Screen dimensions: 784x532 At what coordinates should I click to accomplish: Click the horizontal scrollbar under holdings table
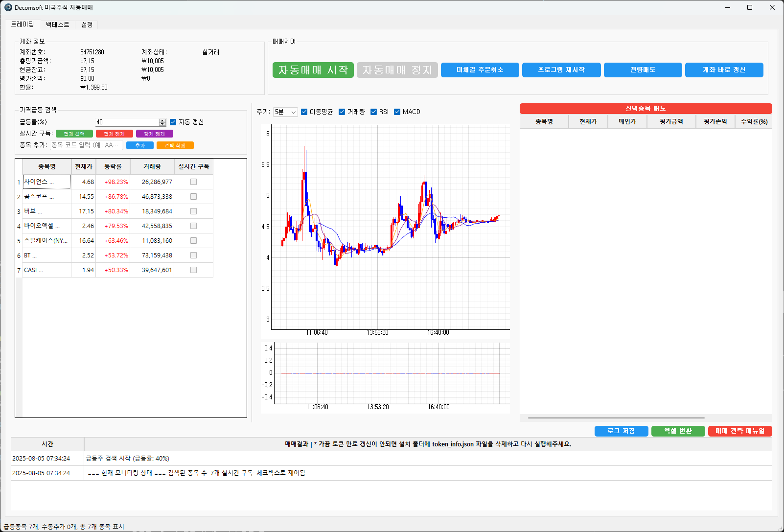point(616,418)
